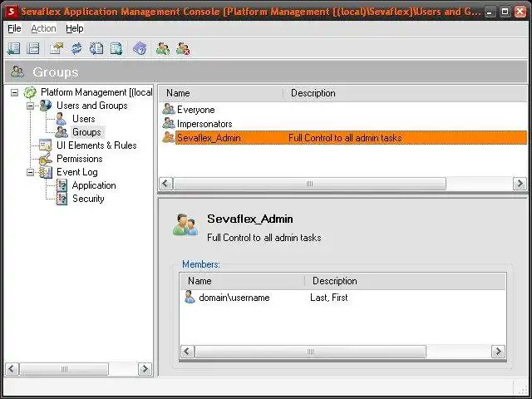Click the key icon beside Permissions

point(45,159)
